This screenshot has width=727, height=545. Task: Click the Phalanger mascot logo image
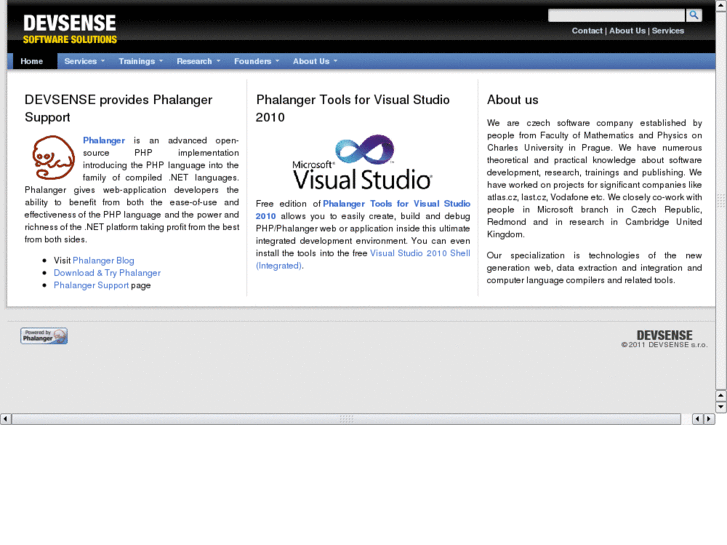click(53, 157)
